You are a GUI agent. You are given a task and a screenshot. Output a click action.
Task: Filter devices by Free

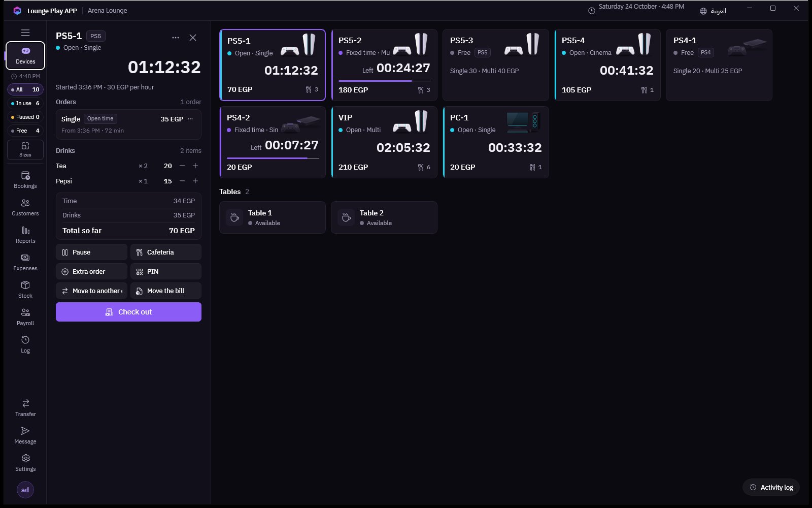pos(25,131)
